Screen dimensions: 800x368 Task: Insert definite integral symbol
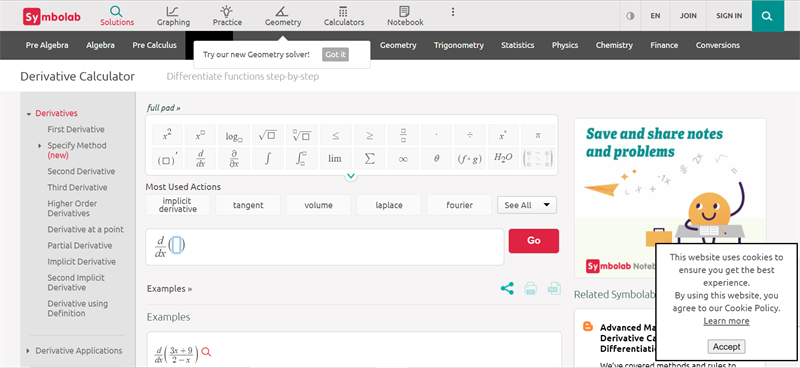(x=302, y=159)
